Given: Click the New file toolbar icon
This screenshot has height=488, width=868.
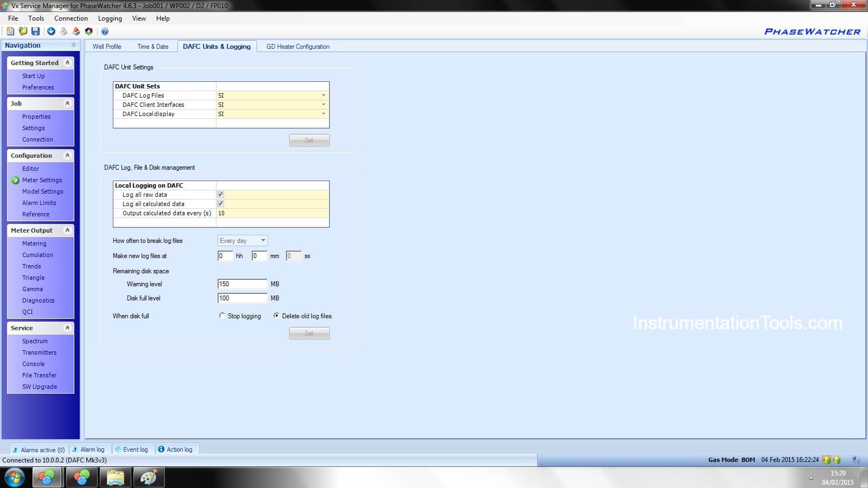Looking at the screenshot, I should tap(10, 31).
